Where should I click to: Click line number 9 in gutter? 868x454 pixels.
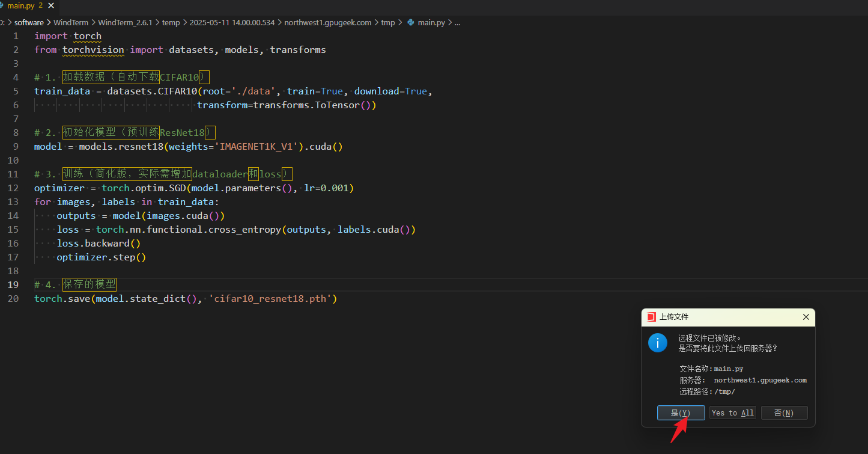(16, 147)
